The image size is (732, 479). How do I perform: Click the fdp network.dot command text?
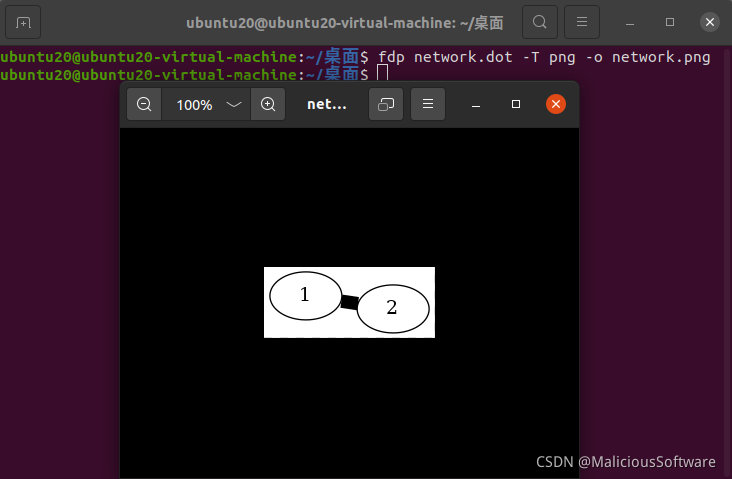pyautogui.click(x=544, y=57)
